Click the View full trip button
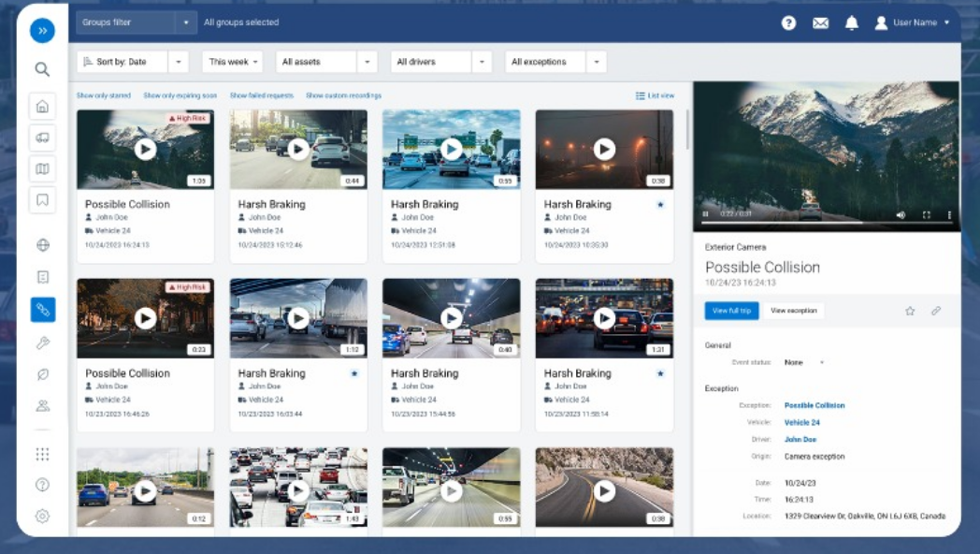 732,311
